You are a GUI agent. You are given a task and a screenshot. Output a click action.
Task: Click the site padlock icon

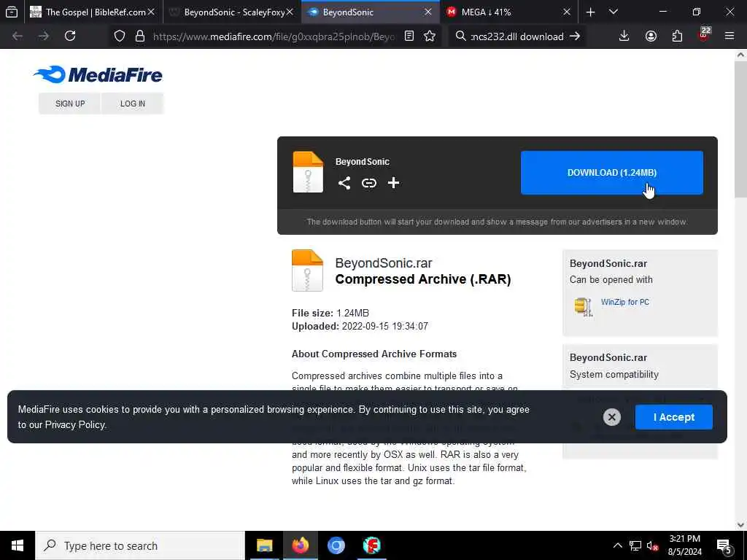pos(139,36)
